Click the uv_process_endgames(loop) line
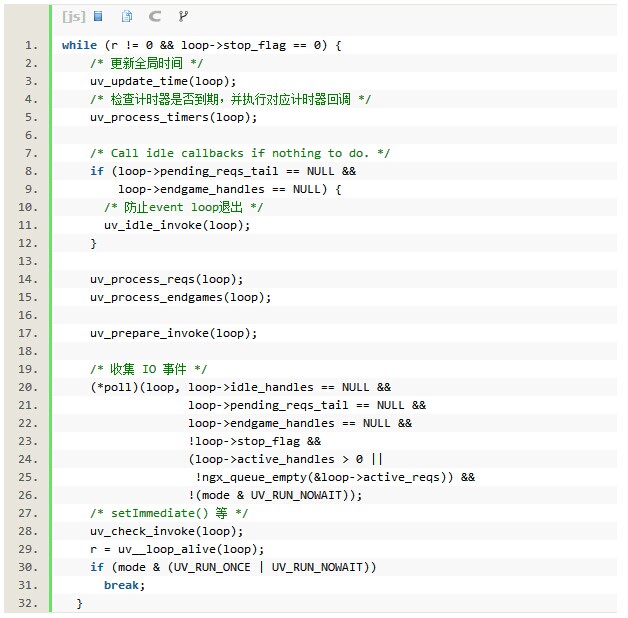628x618 pixels. tap(180, 297)
